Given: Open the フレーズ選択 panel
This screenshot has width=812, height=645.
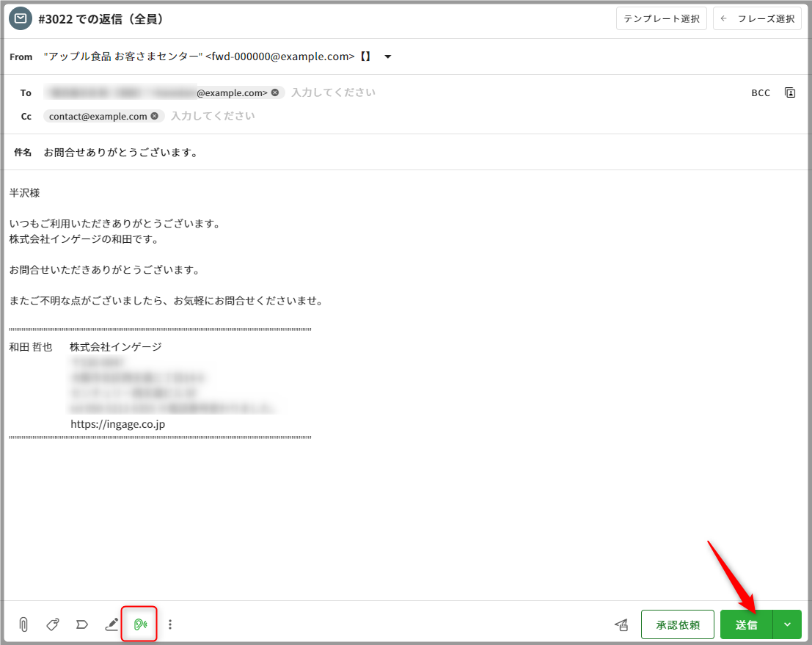Looking at the screenshot, I should 757,19.
